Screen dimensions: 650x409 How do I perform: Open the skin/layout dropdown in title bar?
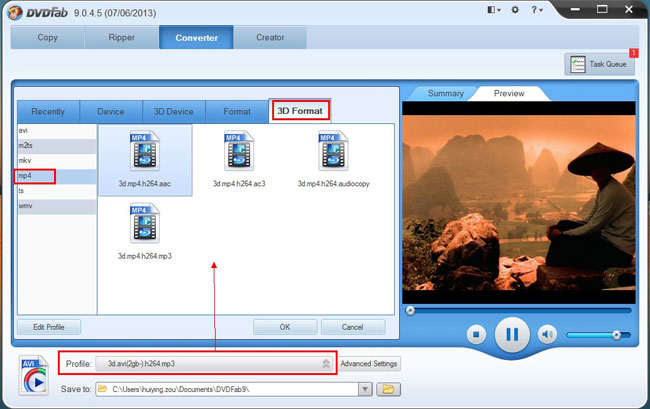click(x=494, y=10)
